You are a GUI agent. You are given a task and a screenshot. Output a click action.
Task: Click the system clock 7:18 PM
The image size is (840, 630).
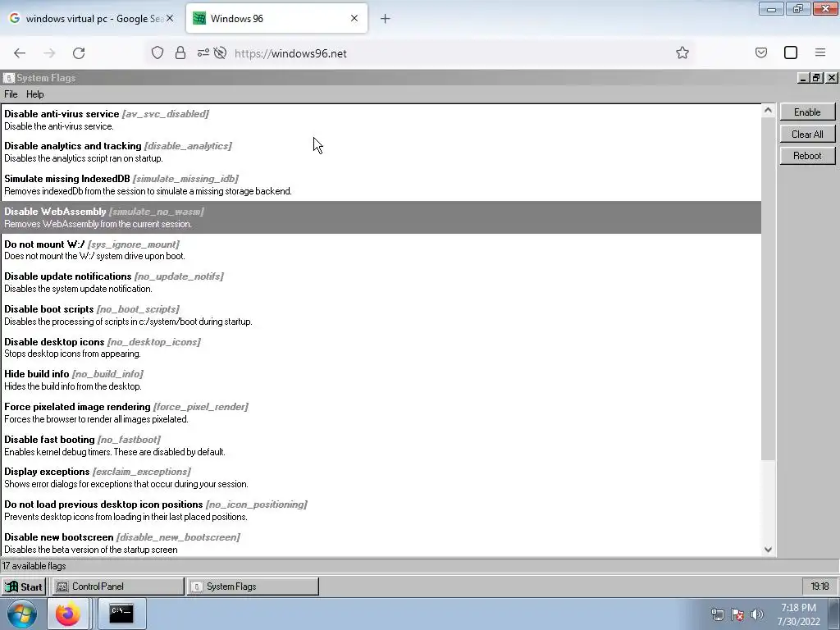coord(799,614)
